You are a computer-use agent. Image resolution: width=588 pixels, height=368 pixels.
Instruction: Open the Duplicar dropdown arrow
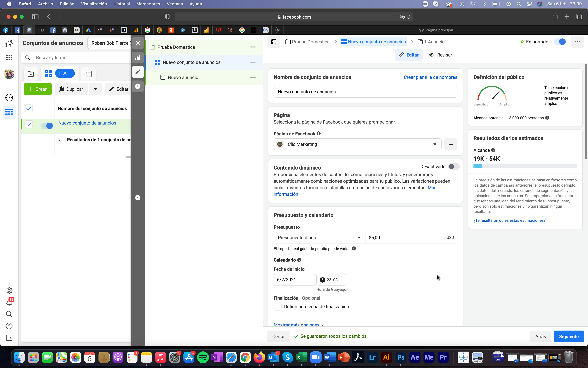(96, 89)
